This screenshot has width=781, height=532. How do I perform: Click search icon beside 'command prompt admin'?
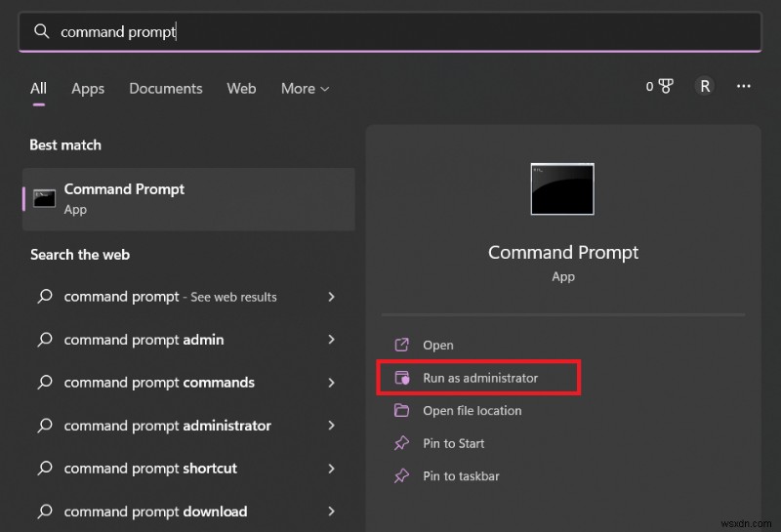coord(45,340)
